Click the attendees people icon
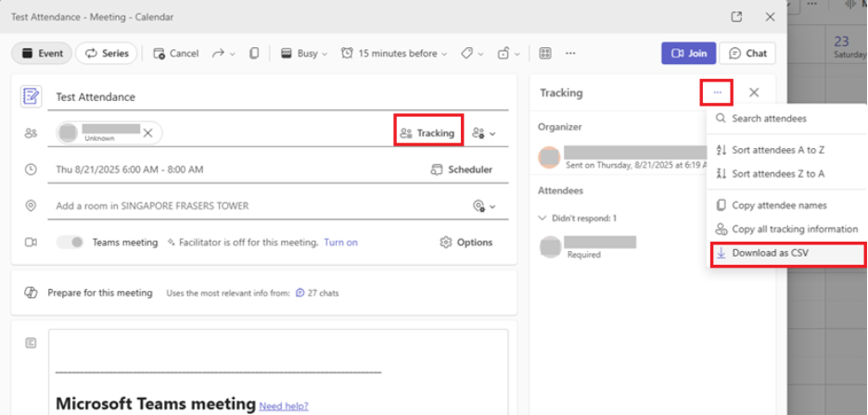 click(x=31, y=132)
